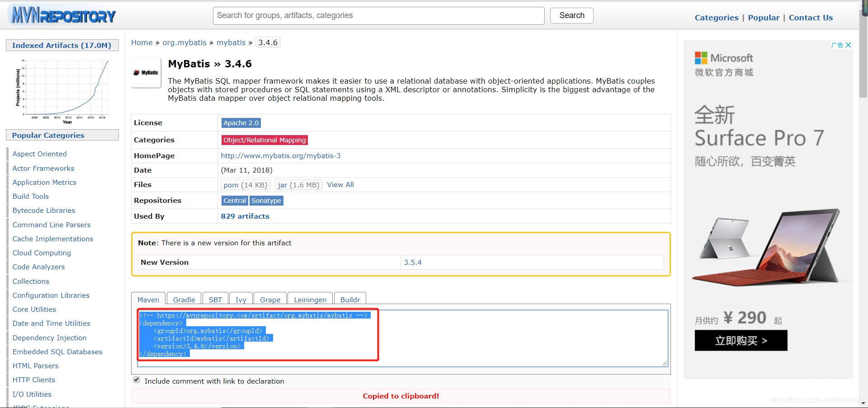Image resolution: width=868 pixels, height=408 pixels.
Task: Click the Central repository tag
Action: pos(235,201)
